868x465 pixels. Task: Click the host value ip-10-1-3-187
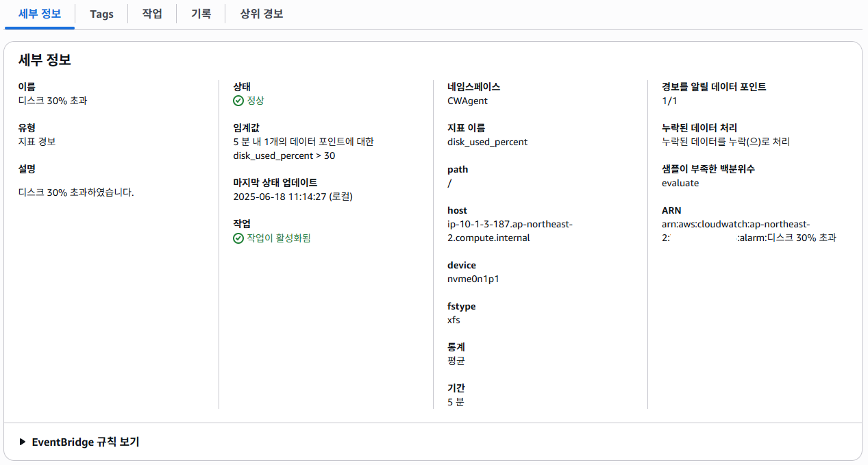pyautogui.click(x=510, y=231)
